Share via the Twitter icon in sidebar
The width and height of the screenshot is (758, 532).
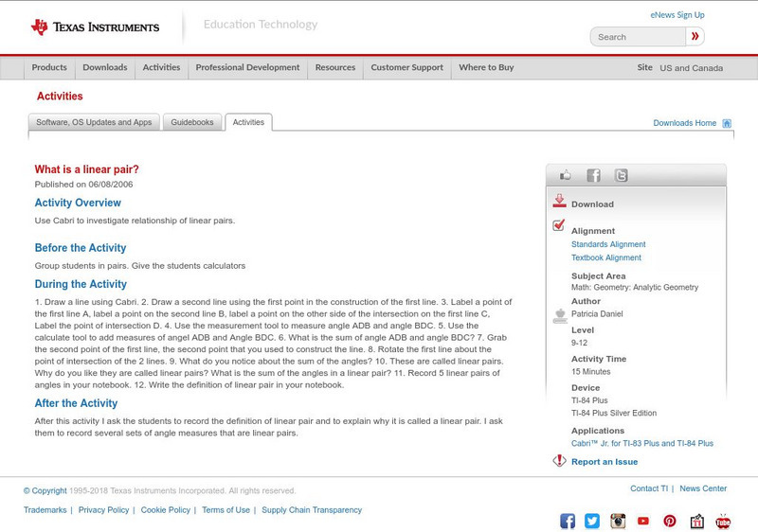(x=621, y=175)
